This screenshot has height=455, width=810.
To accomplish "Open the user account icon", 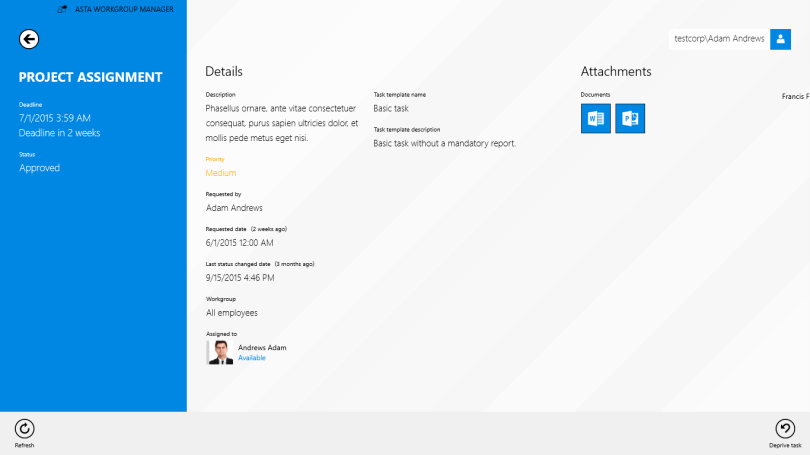I will pyautogui.click(x=780, y=39).
